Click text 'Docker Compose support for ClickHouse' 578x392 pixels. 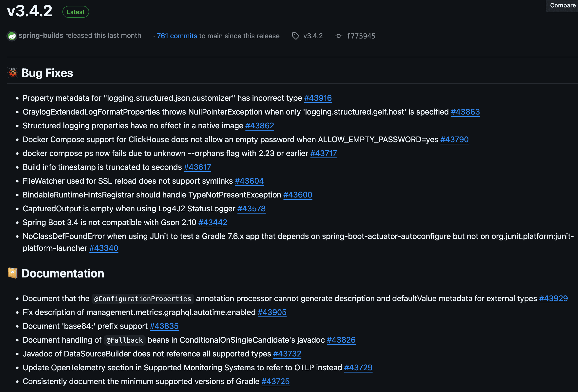[96, 139]
